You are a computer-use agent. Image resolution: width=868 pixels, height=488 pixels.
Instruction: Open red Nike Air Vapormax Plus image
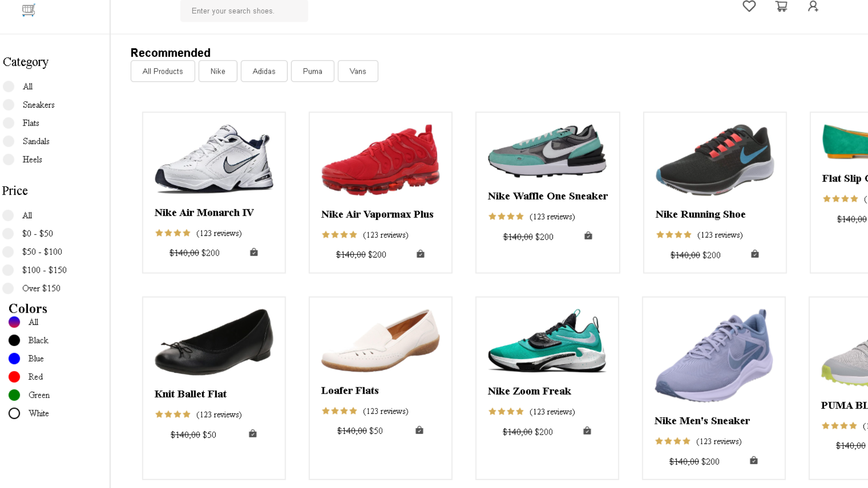click(380, 160)
